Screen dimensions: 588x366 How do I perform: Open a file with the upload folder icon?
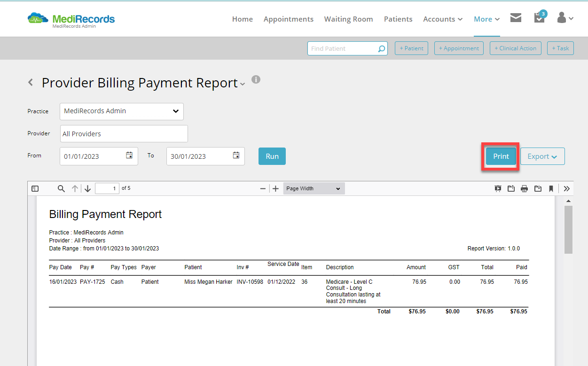[511, 188]
